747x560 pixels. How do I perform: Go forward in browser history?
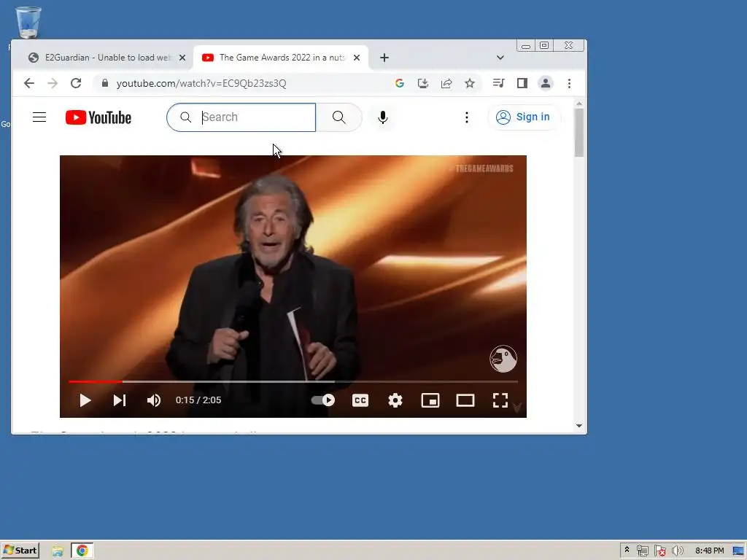[53, 83]
